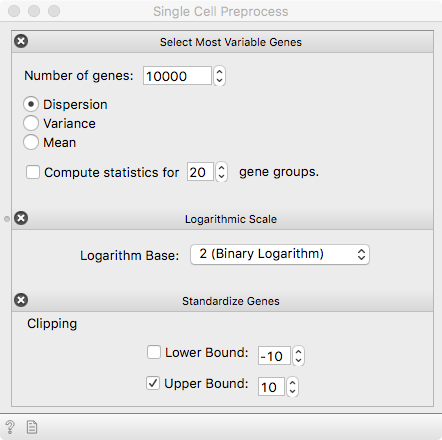This screenshot has width=442, height=440.
Task: Click the Upper Bound value stepper
Action: (x=292, y=387)
